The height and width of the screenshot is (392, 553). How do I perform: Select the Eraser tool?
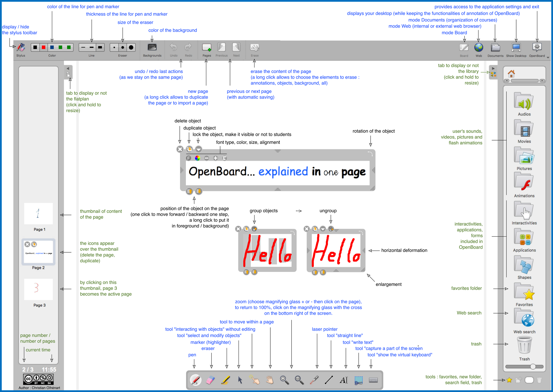point(210,380)
